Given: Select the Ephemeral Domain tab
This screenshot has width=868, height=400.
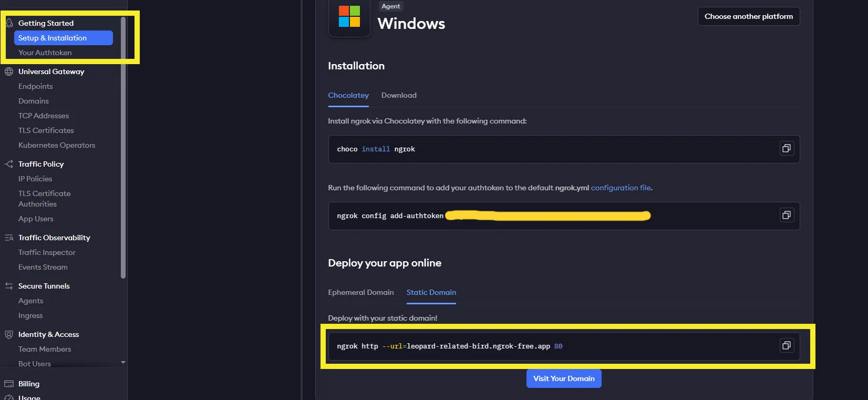Looking at the screenshot, I should (x=360, y=292).
